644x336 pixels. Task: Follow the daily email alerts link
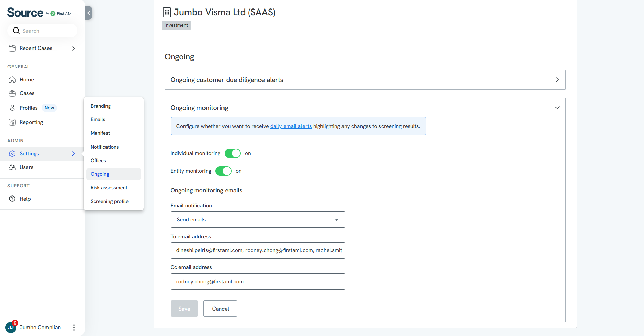click(x=291, y=126)
